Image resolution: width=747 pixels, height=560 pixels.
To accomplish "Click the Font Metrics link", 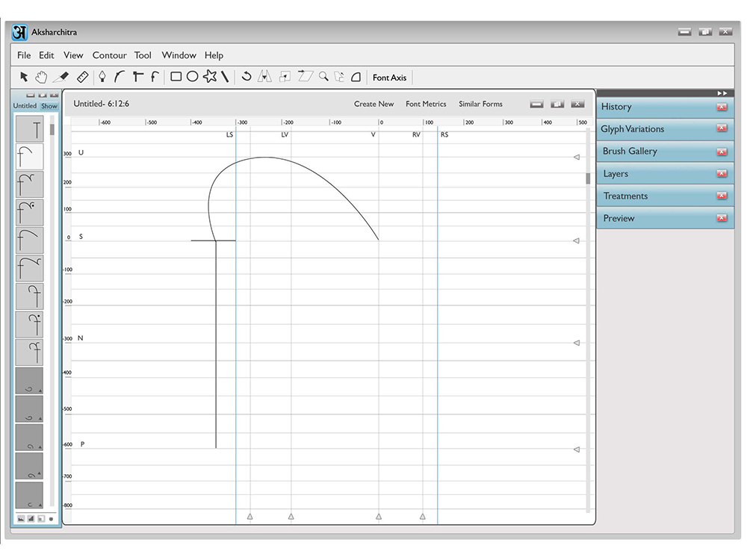I will click(426, 104).
